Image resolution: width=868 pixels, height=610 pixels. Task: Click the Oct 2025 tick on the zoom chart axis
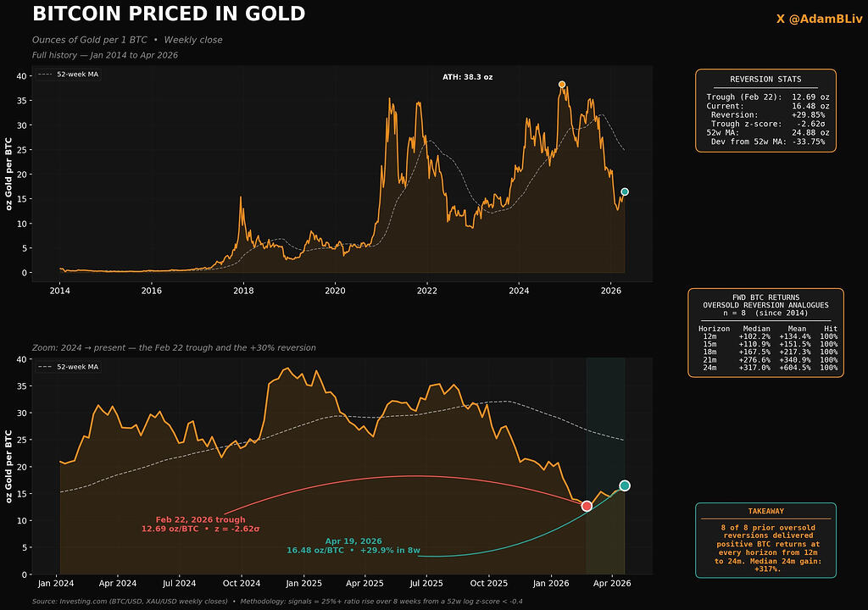(x=487, y=584)
